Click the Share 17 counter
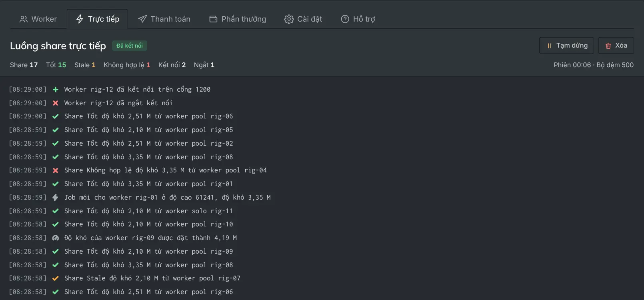Image resolution: width=644 pixels, height=300 pixels. 24,65
